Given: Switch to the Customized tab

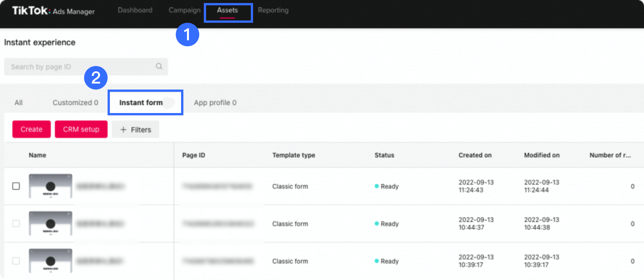Looking at the screenshot, I should coord(75,103).
